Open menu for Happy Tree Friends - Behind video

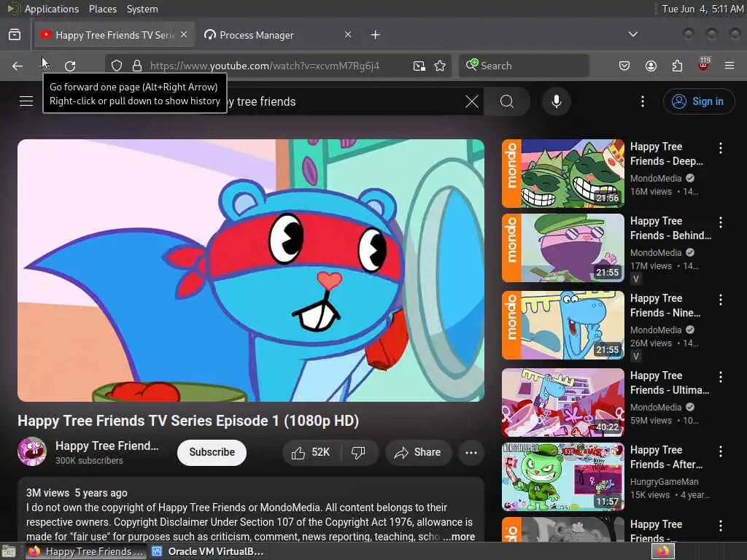[x=720, y=222]
